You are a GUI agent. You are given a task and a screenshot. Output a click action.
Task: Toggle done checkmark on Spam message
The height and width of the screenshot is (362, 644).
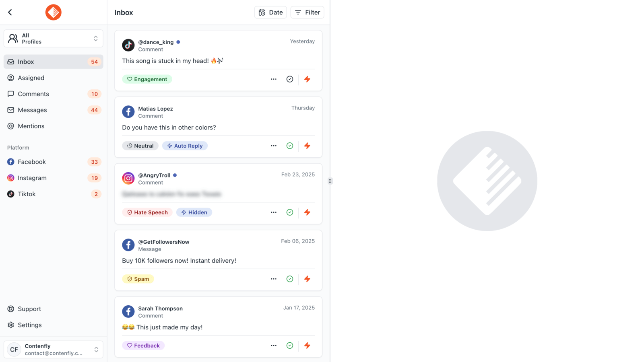pyautogui.click(x=290, y=279)
